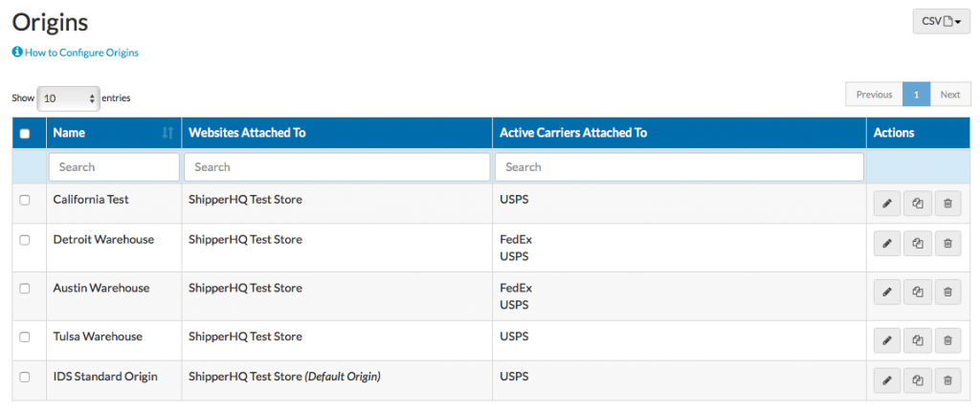Click the Next page button
This screenshot has width=980, height=412.
point(949,95)
